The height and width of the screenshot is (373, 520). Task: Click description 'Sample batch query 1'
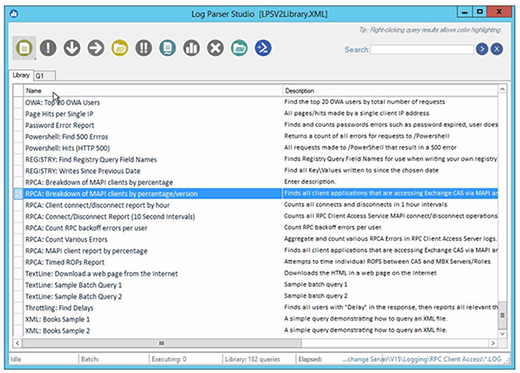click(x=316, y=284)
